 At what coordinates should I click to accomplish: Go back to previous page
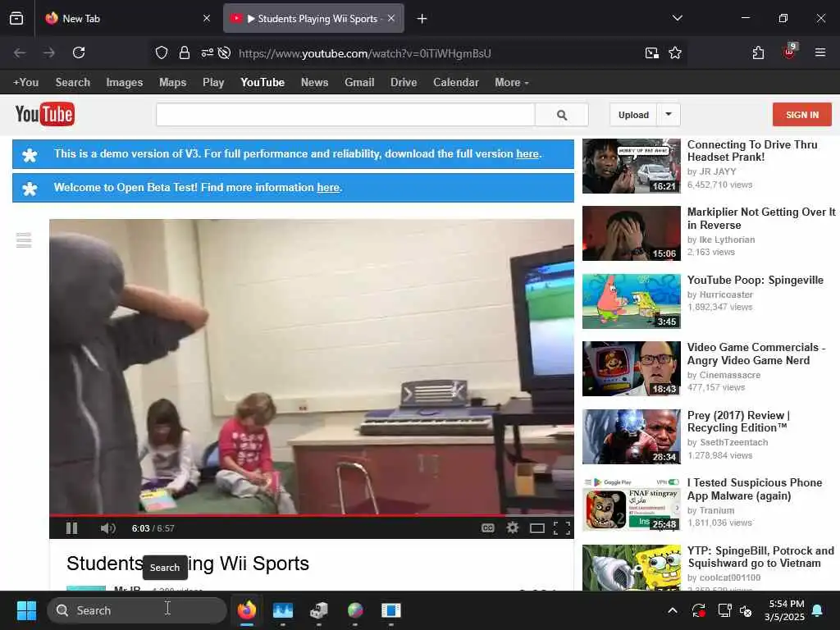[x=20, y=52]
